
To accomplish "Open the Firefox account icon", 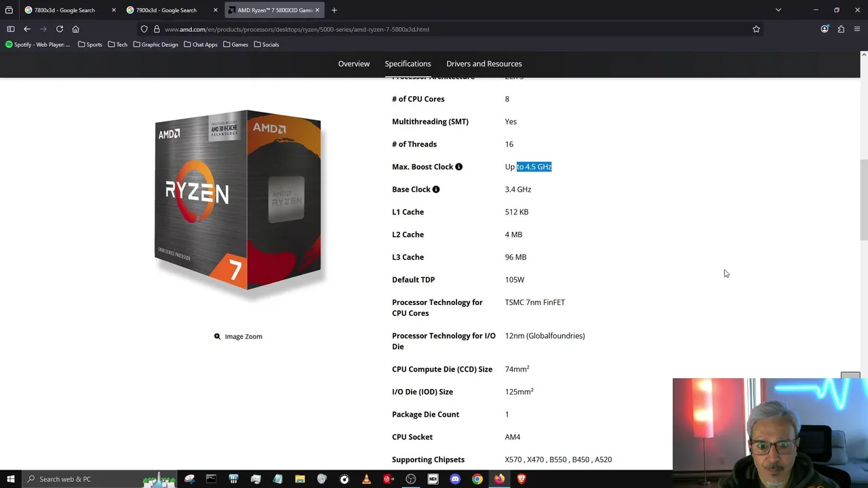I will tap(825, 29).
